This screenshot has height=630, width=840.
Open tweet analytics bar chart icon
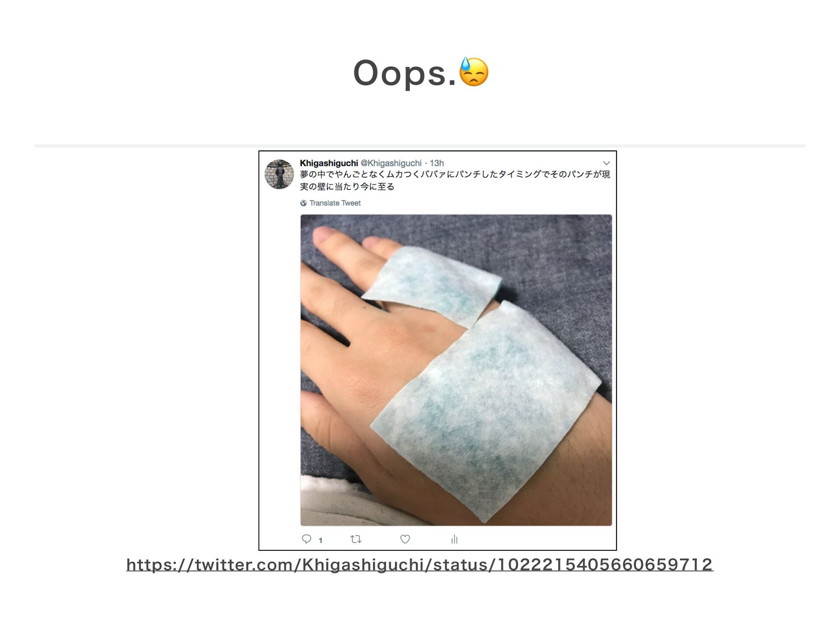point(454,539)
